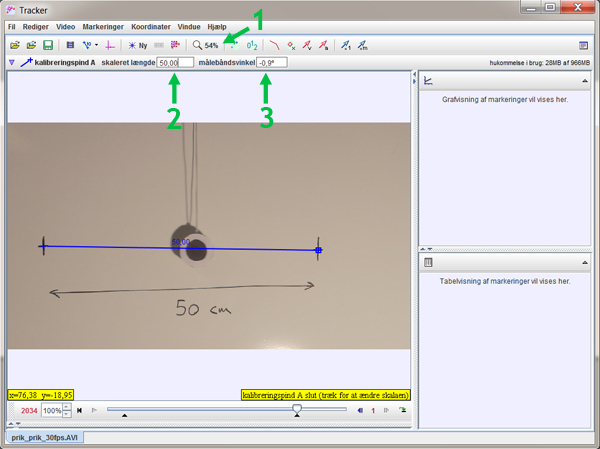Select the calibration tools icon

pos(87,46)
